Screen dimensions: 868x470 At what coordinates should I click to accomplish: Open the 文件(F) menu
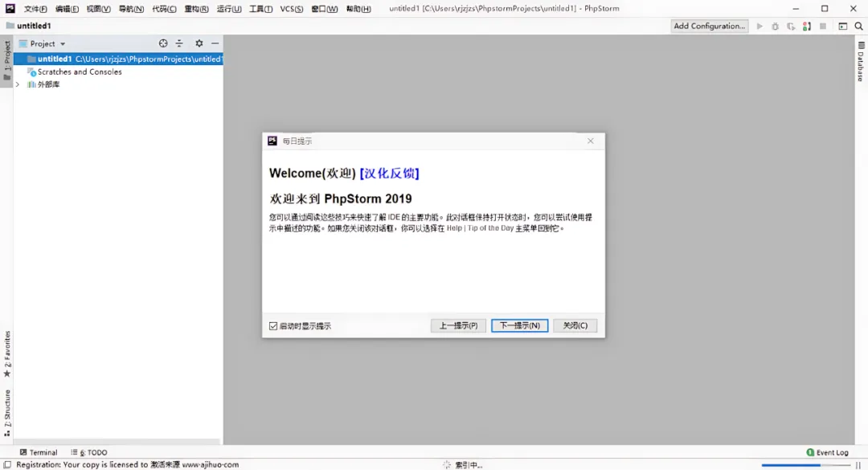(x=35, y=9)
